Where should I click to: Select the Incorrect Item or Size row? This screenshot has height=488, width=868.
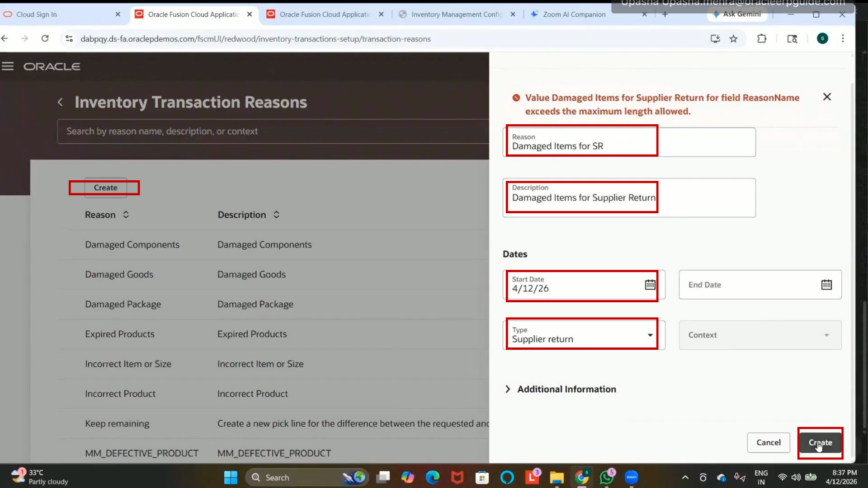point(273,364)
